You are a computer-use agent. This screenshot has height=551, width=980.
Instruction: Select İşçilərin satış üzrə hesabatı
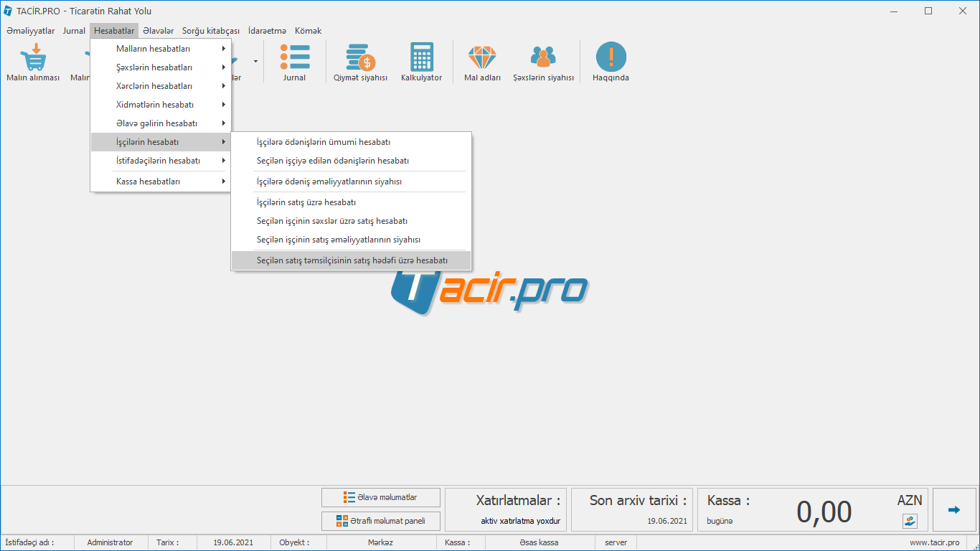(x=306, y=202)
